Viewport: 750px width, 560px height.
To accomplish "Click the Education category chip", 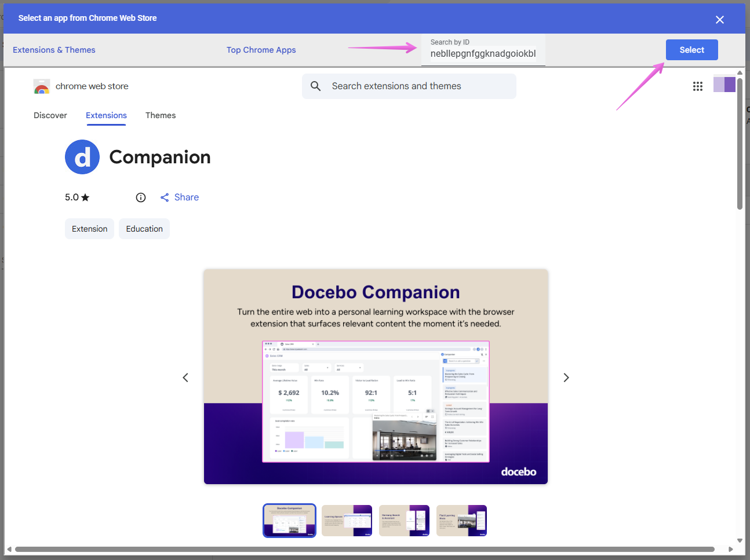I will (x=144, y=229).
